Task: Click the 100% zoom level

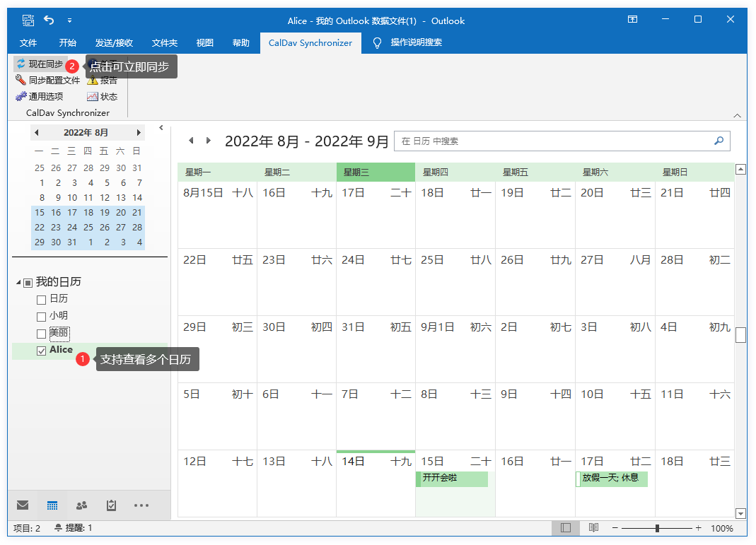Action: point(722,528)
